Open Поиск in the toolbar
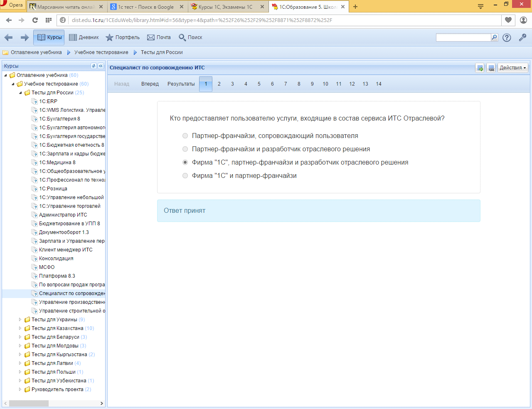This screenshot has height=409, width=532. tap(190, 37)
